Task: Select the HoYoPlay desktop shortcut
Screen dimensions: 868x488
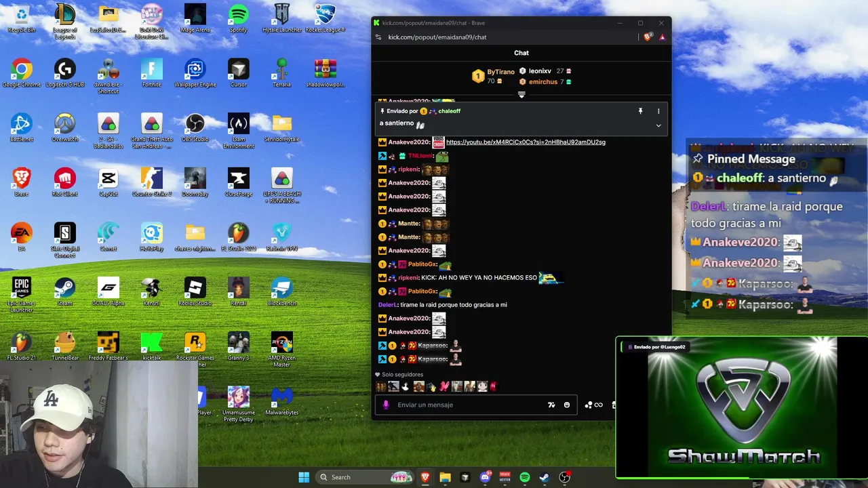Action: [152, 237]
